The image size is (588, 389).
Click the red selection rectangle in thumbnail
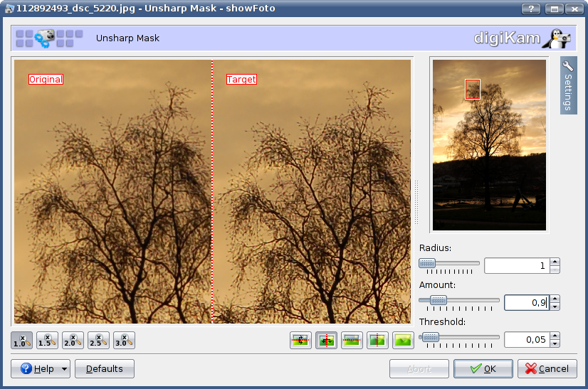coord(473,89)
